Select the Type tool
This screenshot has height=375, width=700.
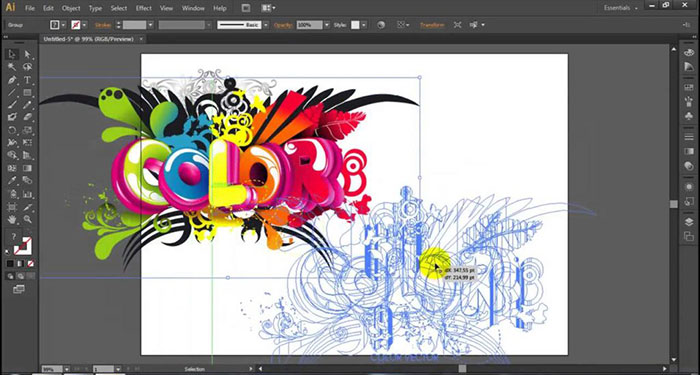pos(28,80)
